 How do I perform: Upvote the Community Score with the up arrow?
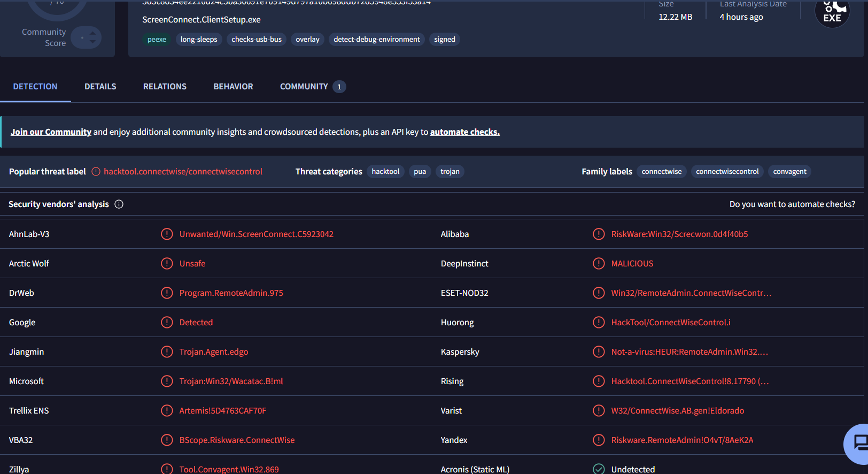(x=92, y=33)
